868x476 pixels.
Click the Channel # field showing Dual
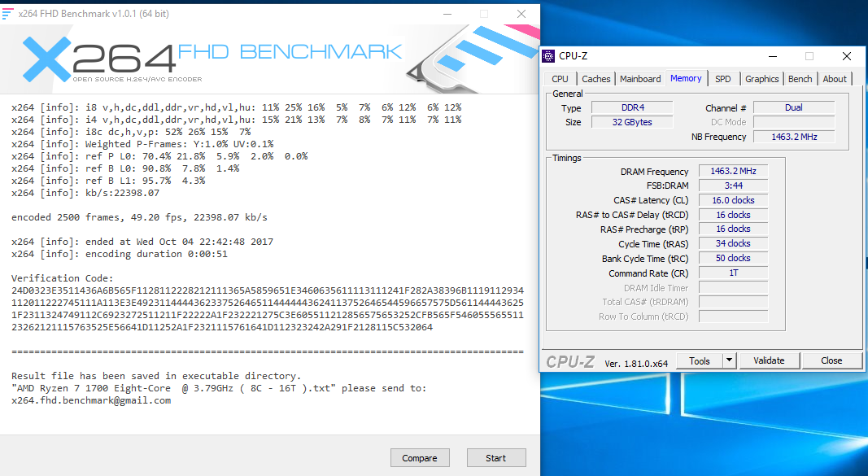(794, 107)
